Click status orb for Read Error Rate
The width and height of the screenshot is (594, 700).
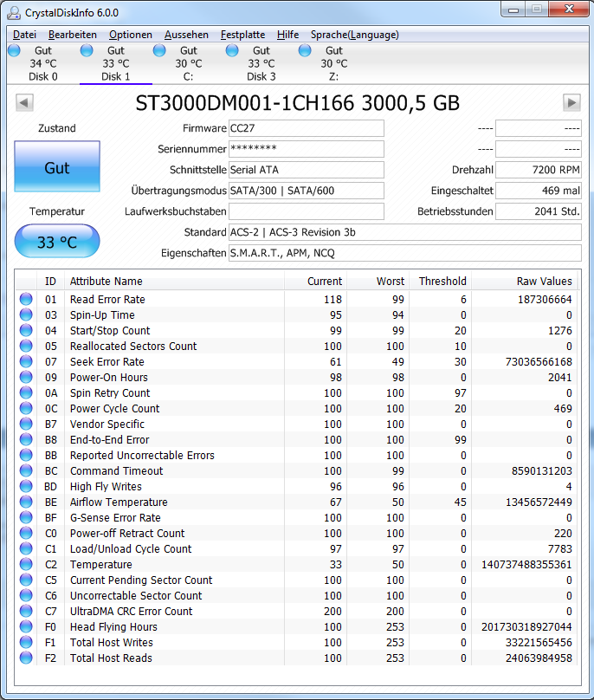[x=26, y=299]
